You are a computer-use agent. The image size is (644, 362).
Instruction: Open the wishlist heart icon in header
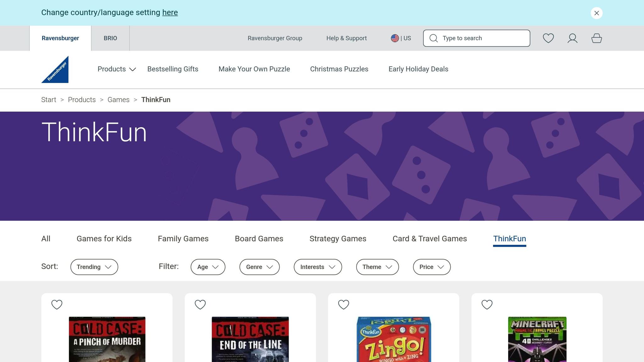coord(548,38)
